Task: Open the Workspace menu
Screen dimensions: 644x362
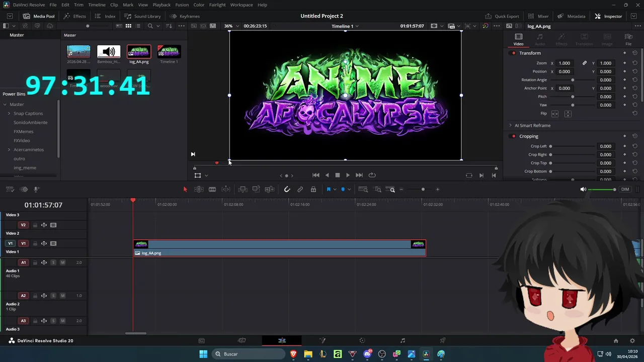Action: pyautogui.click(x=242, y=5)
